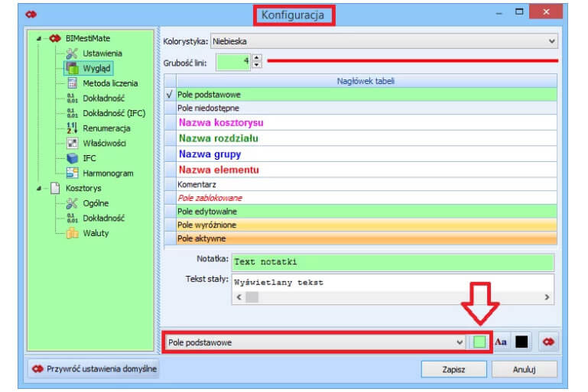Select the Nagłówek tabeli header row

366,81
